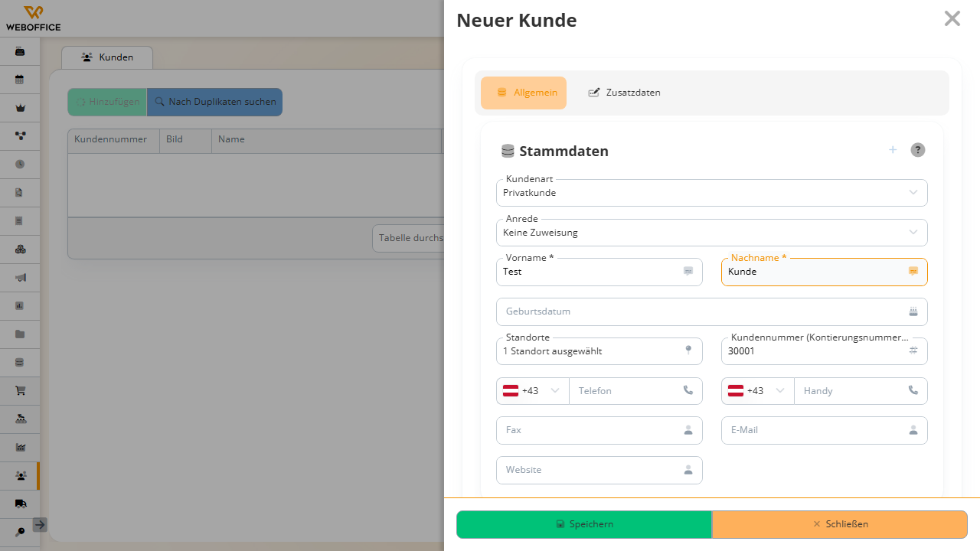Screen dimensions: 980x551
Task: Click the Kundennummer column header
Action: [x=113, y=141]
